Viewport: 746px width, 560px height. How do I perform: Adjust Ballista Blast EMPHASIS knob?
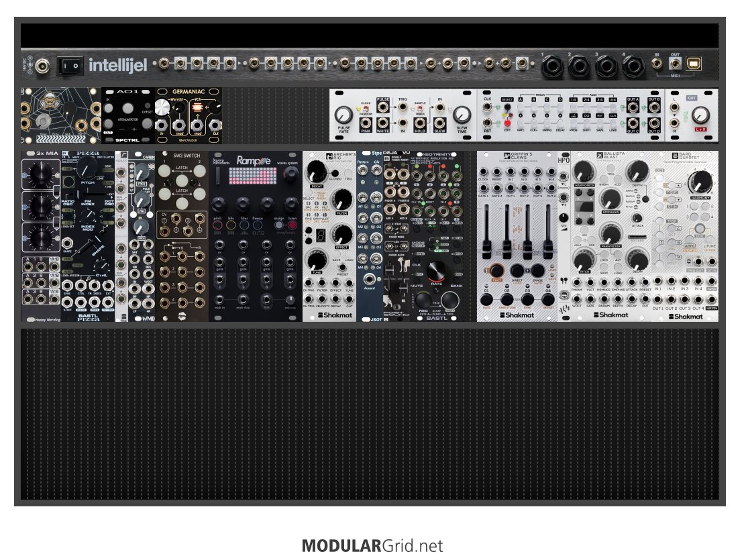point(610,199)
